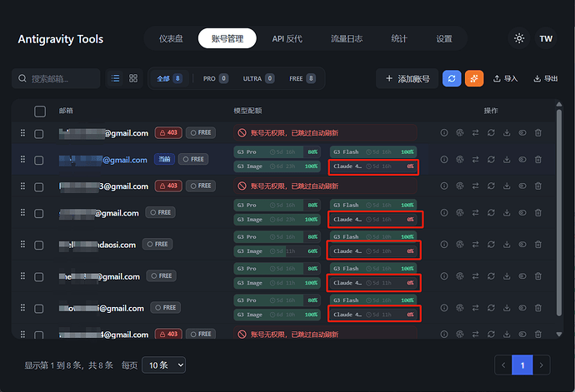
Task: Open info icon on the 3@gmail.com row
Action: (x=444, y=186)
